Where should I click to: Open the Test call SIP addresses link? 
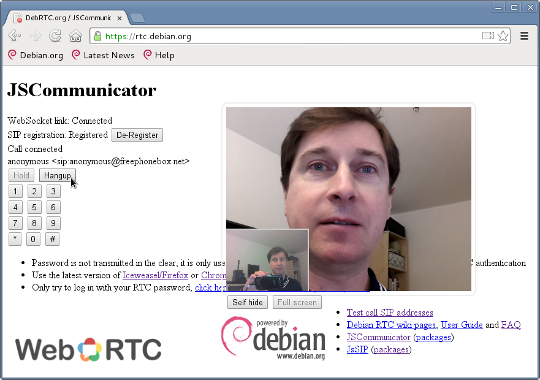[x=390, y=312]
